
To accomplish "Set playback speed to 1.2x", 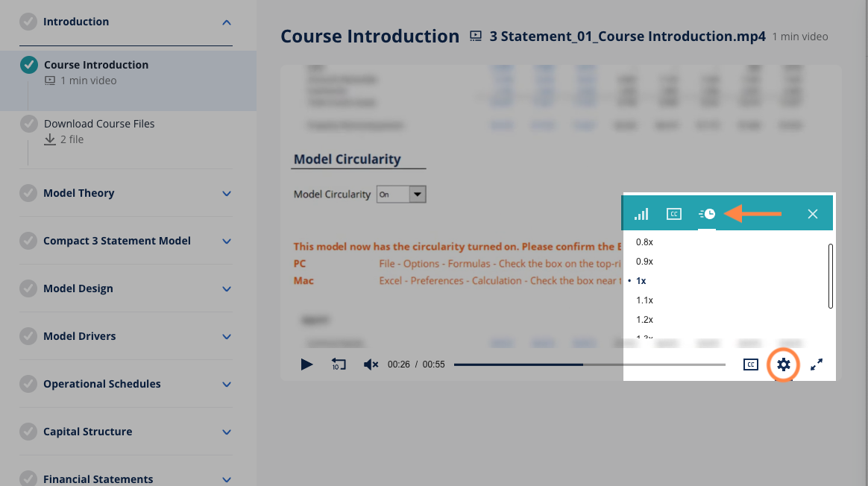I will 644,319.
